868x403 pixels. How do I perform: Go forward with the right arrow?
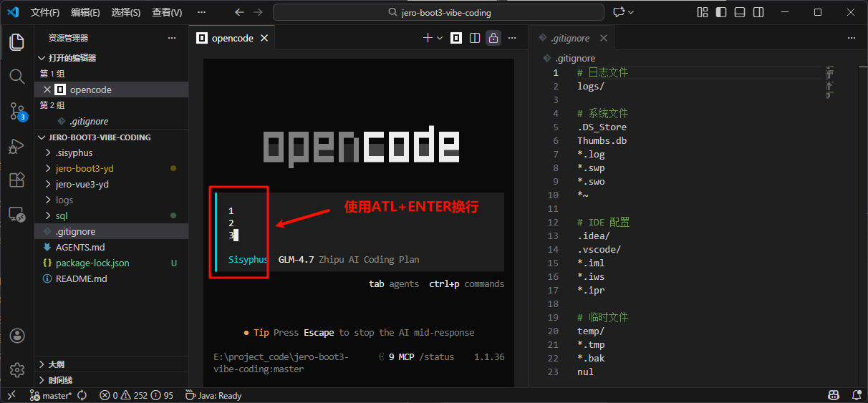pyautogui.click(x=258, y=12)
